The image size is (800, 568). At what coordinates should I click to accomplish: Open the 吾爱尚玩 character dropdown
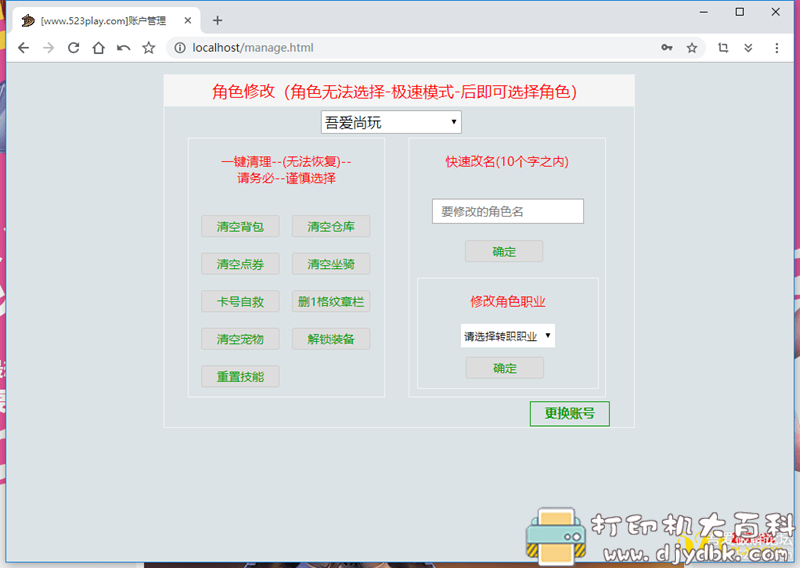(x=391, y=122)
